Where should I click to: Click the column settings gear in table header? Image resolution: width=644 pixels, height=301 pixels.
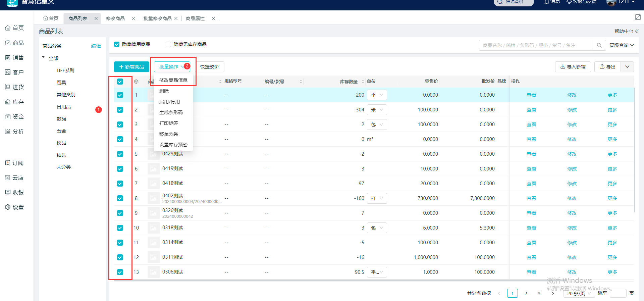(136, 82)
